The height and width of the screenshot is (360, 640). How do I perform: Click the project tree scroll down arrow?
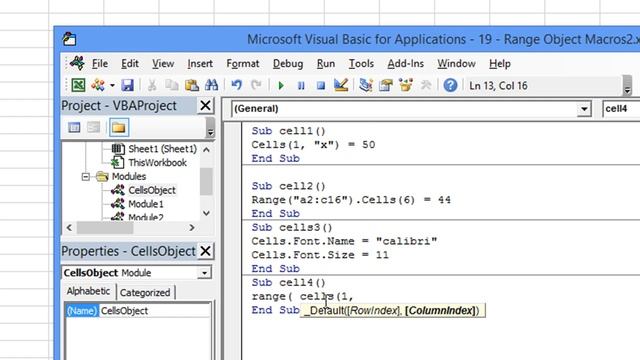click(x=207, y=213)
